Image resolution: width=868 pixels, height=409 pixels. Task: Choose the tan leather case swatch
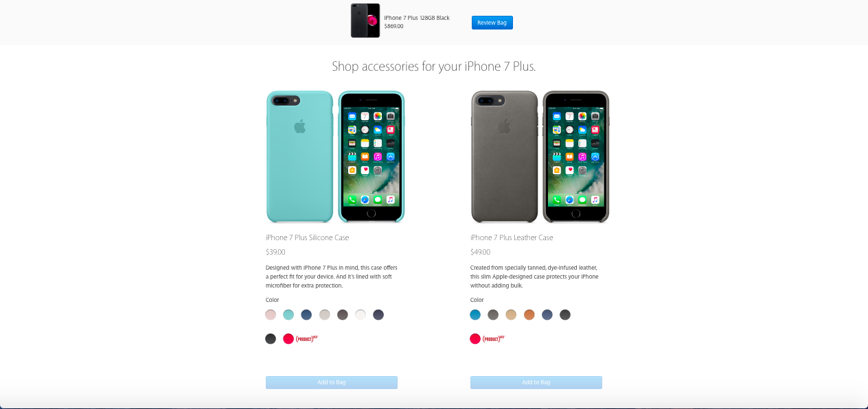pos(511,315)
